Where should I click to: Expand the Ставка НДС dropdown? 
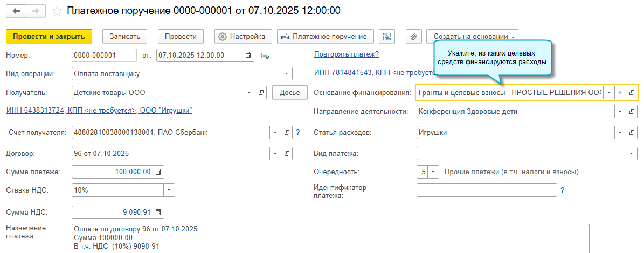169,190
